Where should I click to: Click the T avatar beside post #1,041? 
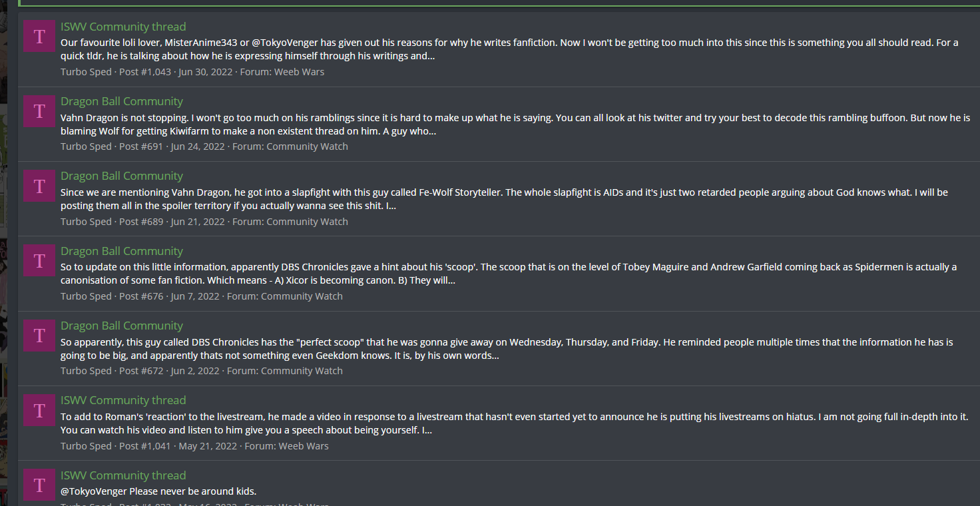pyautogui.click(x=39, y=410)
